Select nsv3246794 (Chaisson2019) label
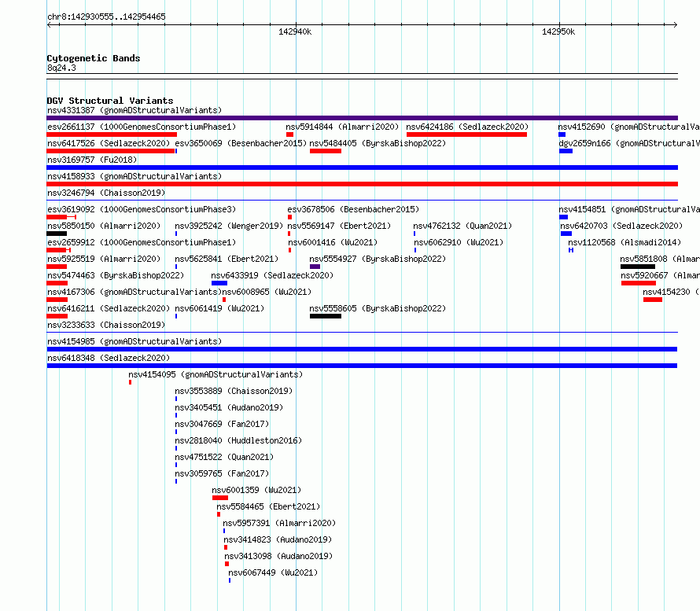Viewport: 700px width, 611px height. (106, 193)
